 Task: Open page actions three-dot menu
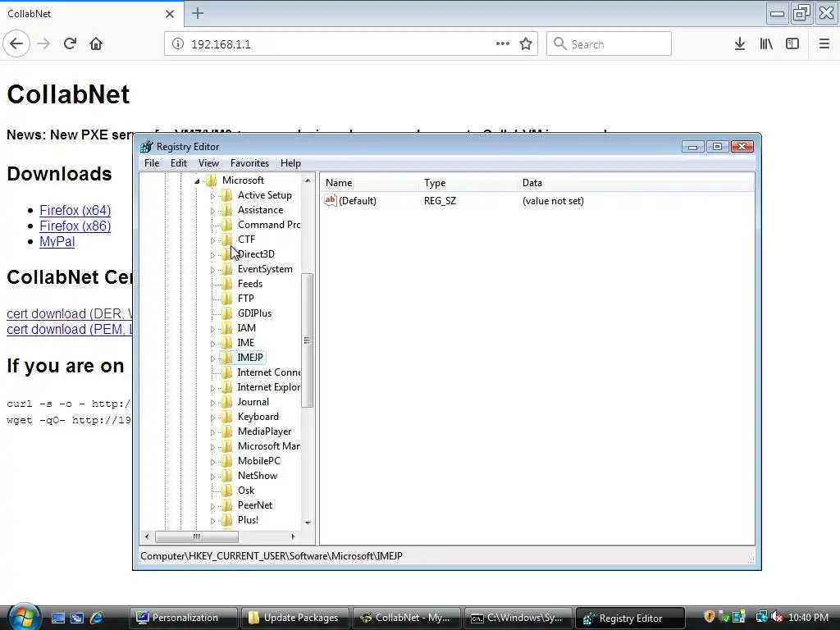coord(503,43)
